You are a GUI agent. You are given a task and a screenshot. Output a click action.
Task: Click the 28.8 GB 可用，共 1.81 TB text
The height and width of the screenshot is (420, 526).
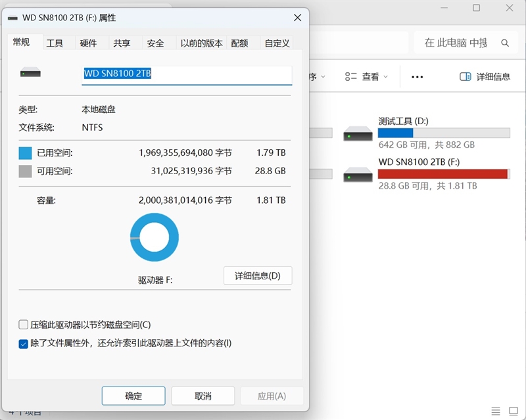[x=428, y=186]
